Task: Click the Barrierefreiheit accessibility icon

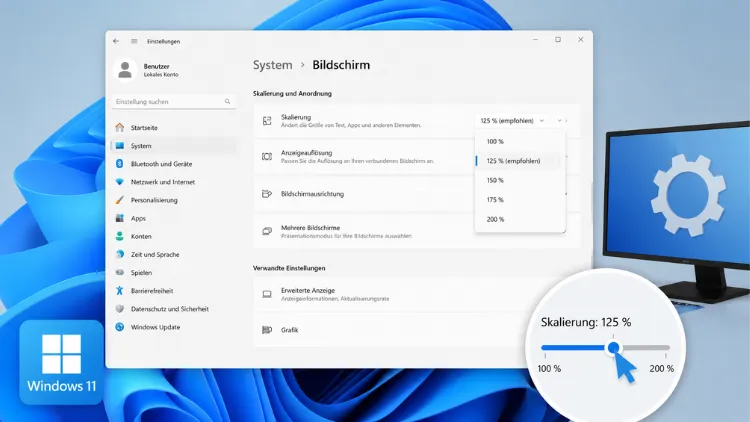Action: (x=120, y=290)
